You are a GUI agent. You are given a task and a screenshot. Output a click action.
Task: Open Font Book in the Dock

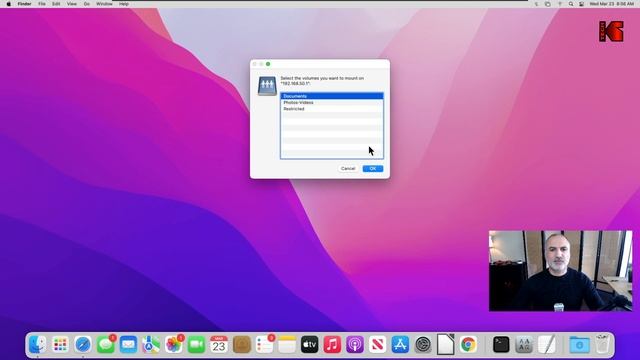point(524,344)
